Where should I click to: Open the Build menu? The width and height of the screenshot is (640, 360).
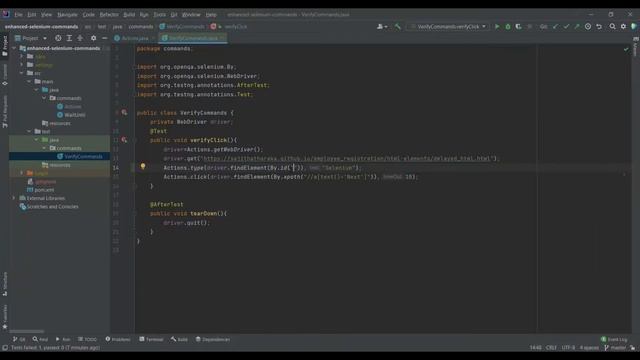(x=129, y=15)
